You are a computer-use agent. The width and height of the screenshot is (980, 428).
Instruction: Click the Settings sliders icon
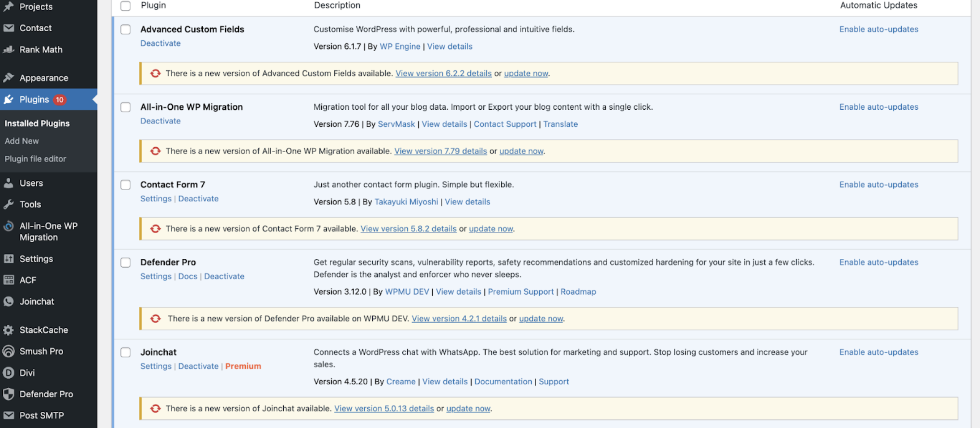tap(9, 258)
